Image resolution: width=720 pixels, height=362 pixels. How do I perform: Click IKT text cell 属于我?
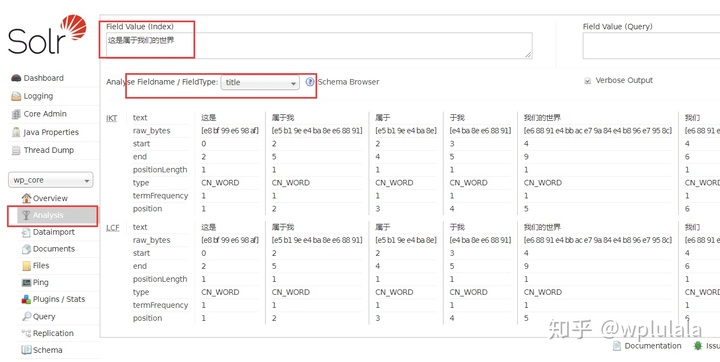283,118
